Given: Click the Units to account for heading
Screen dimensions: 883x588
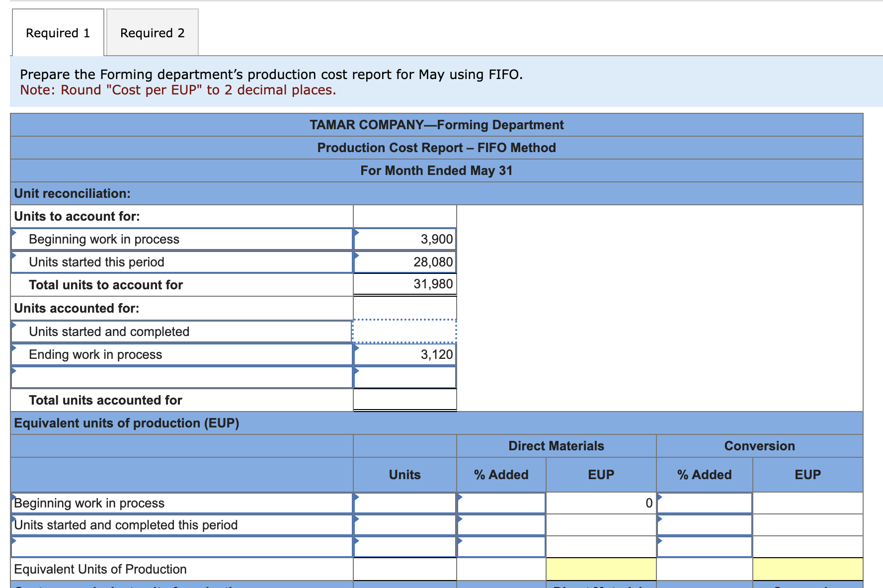Looking at the screenshot, I should pos(77,216).
